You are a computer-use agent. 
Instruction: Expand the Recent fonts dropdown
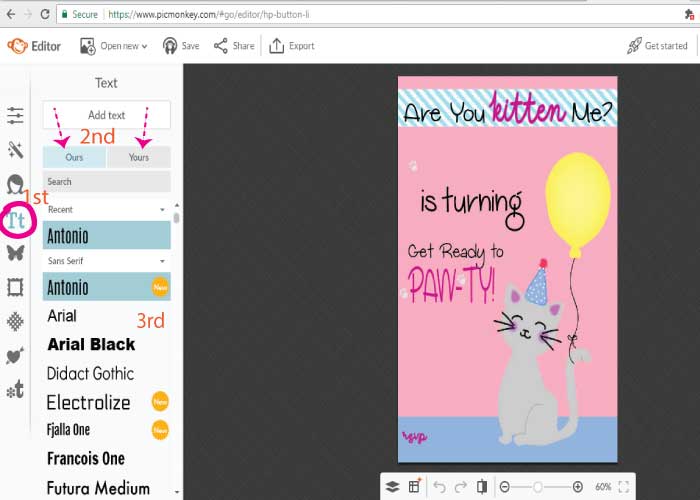(x=106, y=210)
